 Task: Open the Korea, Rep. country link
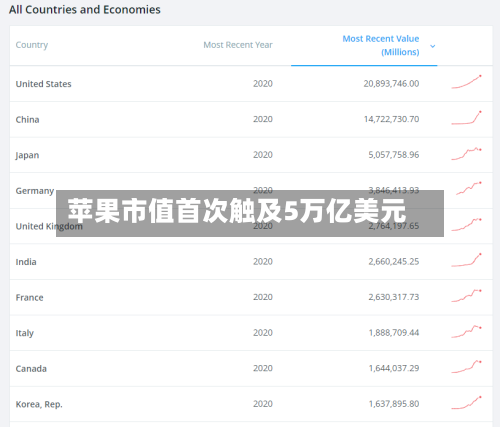coord(39,404)
